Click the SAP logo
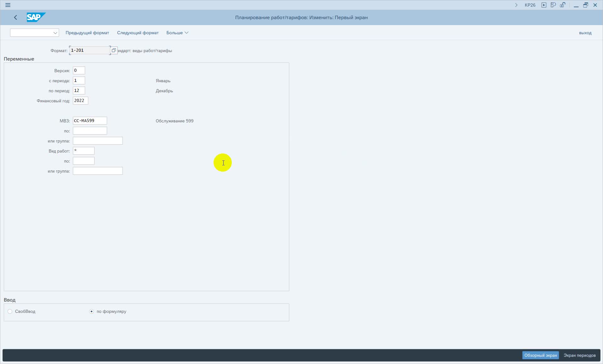 point(36,17)
